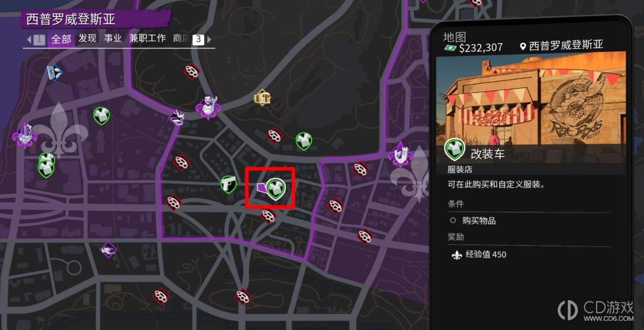Select the clothing marker east of the treasure chest

303,141
